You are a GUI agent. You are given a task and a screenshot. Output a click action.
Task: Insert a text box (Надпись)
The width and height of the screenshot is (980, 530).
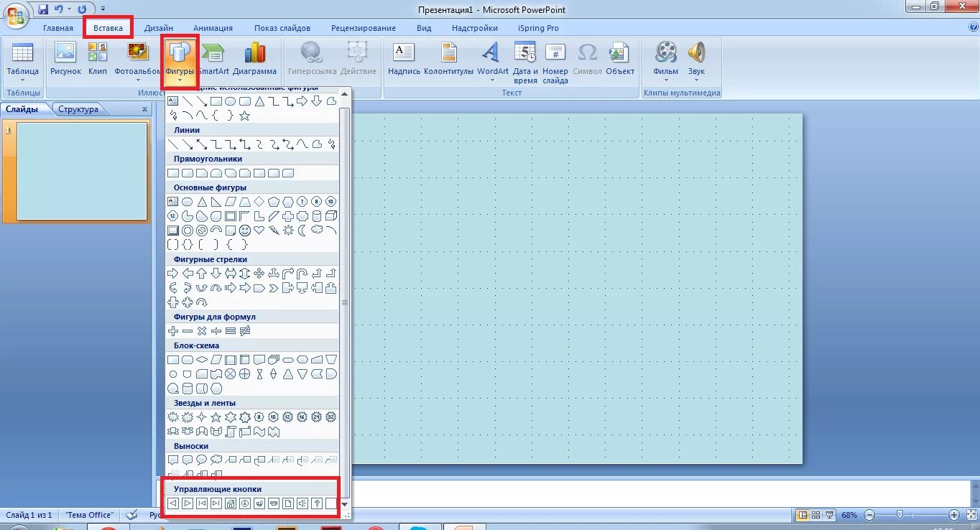tap(404, 60)
